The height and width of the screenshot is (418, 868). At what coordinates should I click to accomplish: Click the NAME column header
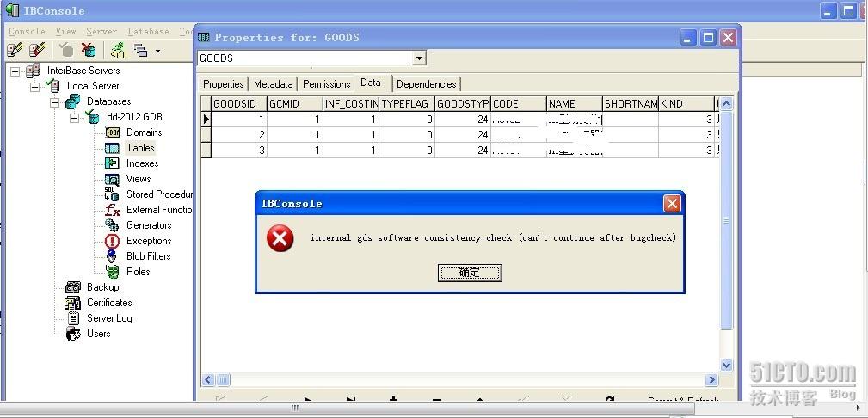575,103
